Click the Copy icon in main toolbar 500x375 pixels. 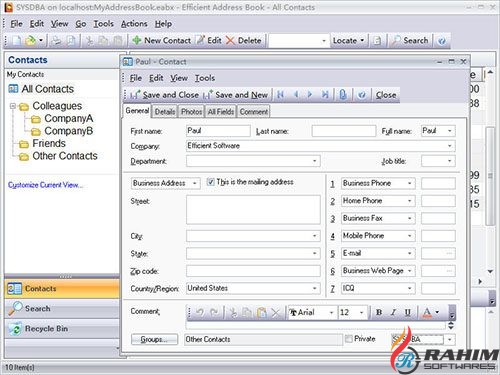pos(103,41)
